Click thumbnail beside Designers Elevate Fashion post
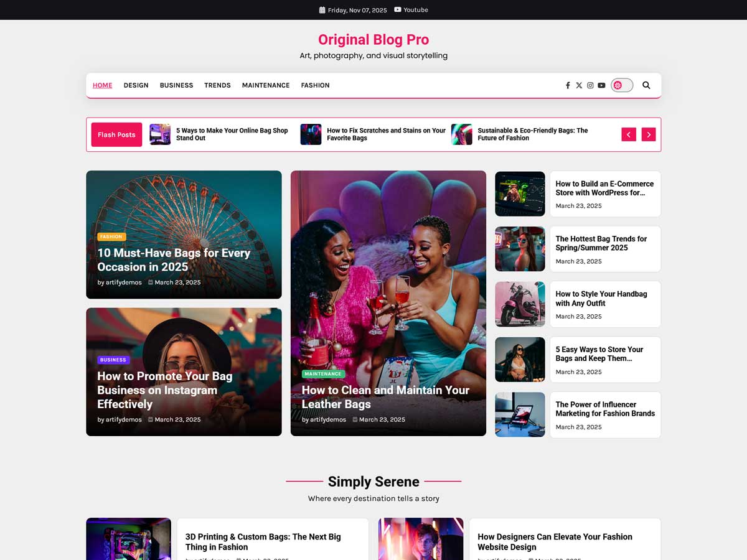Screen dimensions: 747x560 (421, 539)
